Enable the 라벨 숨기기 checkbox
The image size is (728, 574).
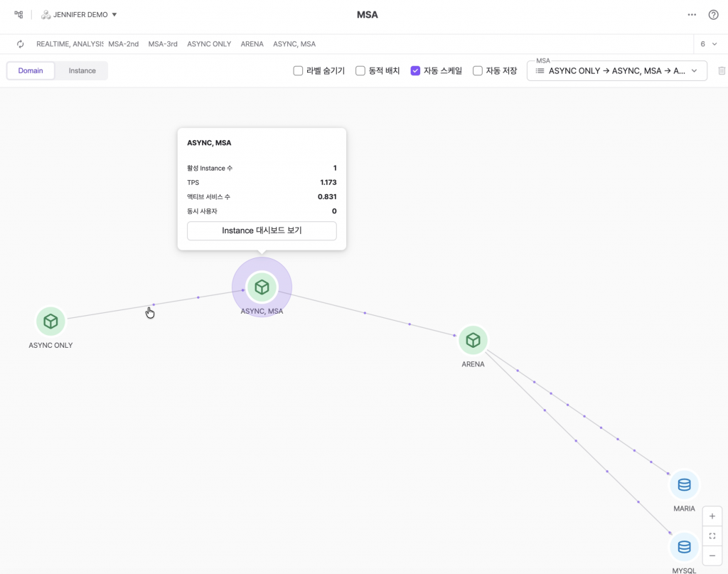(299, 71)
